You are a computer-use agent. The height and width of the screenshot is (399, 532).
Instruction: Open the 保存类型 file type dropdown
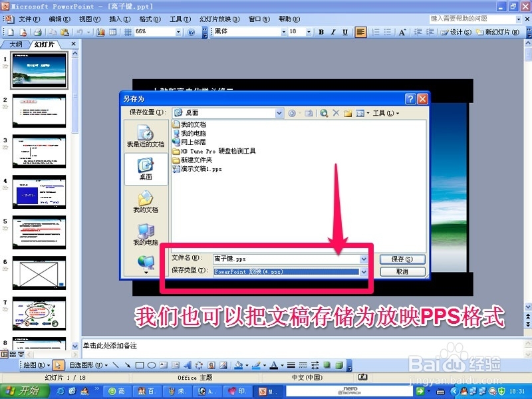(x=364, y=272)
